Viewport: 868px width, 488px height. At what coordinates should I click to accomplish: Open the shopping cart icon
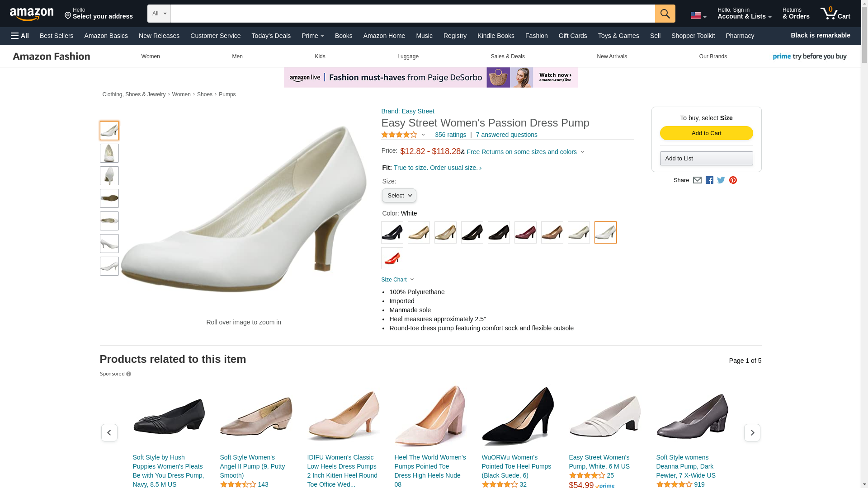pyautogui.click(x=835, y=14)
